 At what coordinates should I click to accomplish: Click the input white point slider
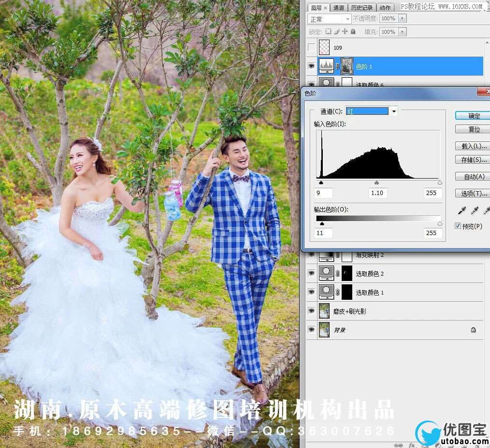click(440, 182)
